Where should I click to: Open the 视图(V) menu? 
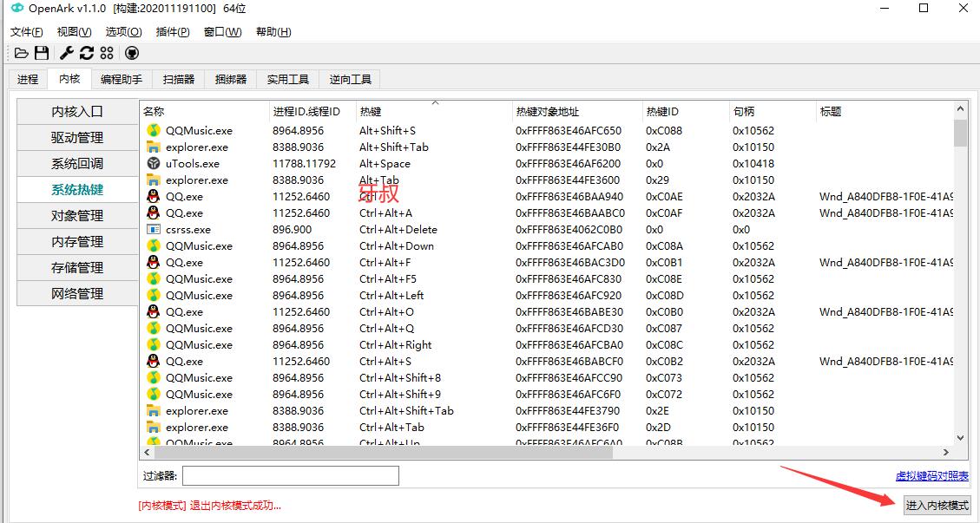[x=74, y=32]
